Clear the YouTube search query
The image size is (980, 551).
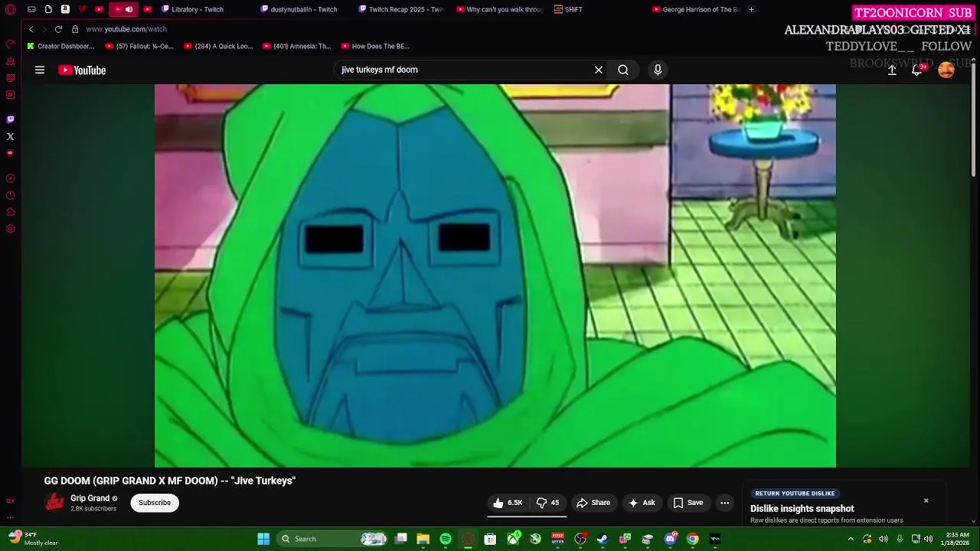point(599,70)
